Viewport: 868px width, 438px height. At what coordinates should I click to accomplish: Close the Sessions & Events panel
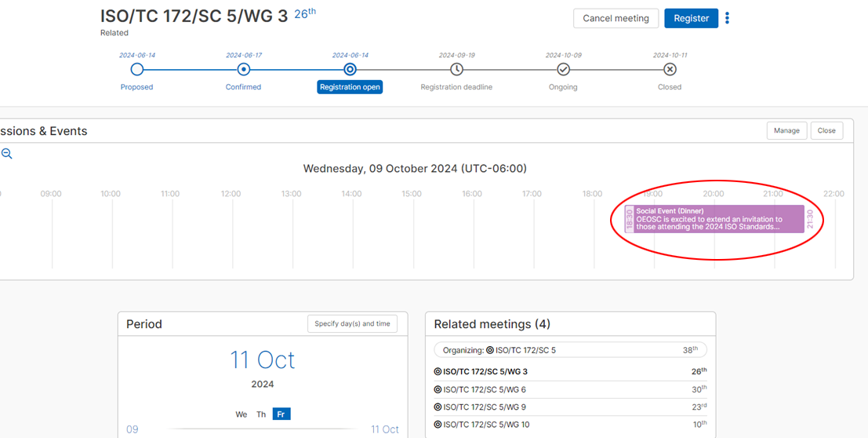[826, 130]
